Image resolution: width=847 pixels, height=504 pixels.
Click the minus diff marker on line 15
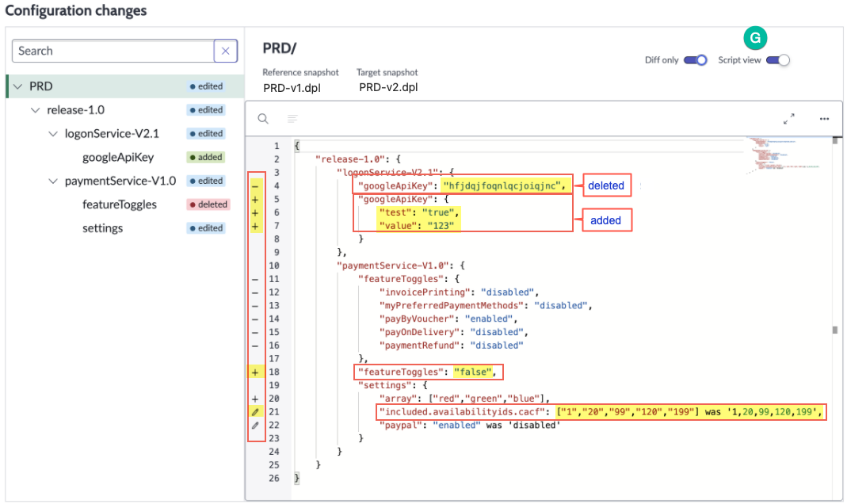click(x=255, y=332)
